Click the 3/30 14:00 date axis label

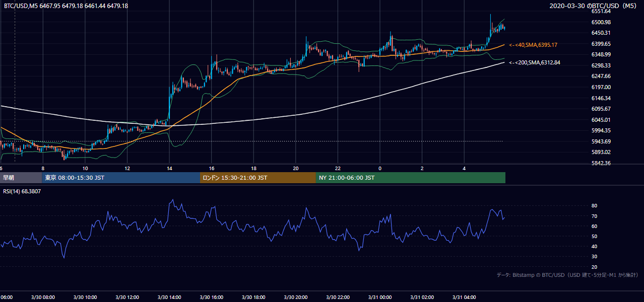169,297
